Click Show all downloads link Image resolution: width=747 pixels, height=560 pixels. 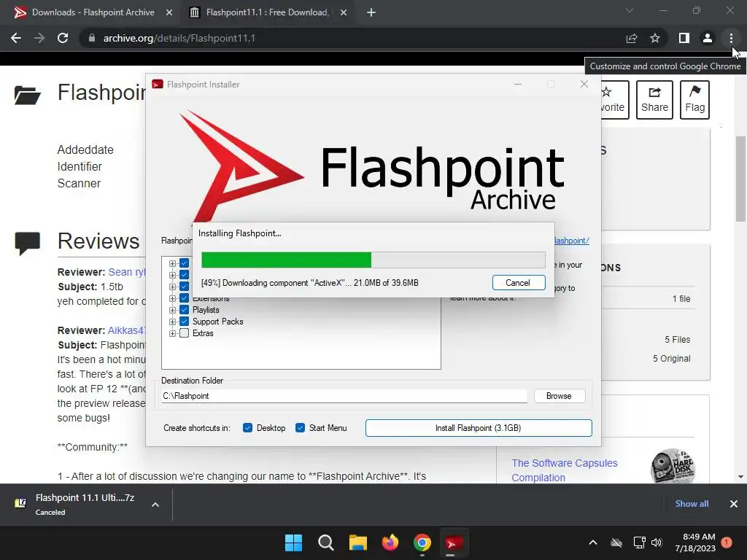[x=692, y=504]
